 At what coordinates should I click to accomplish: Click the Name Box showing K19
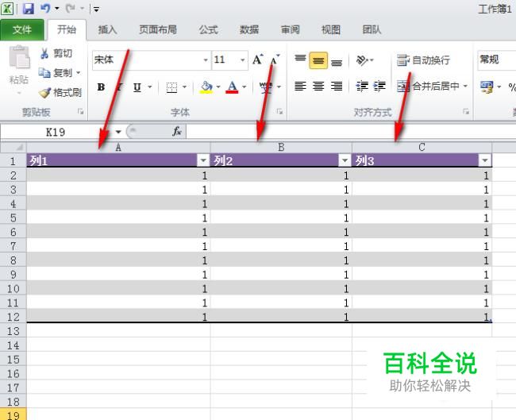(56, 132)
